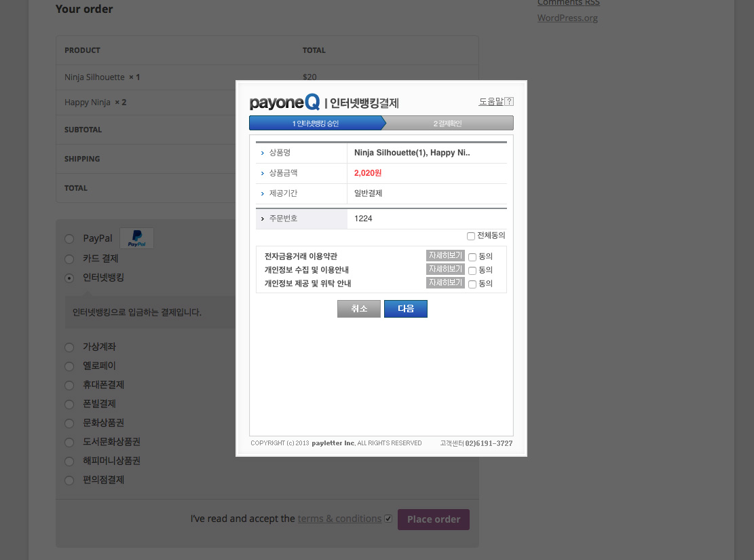
Task: Click the Ninja Silhouette × 1 order row
Action: [x=267, y=77]
